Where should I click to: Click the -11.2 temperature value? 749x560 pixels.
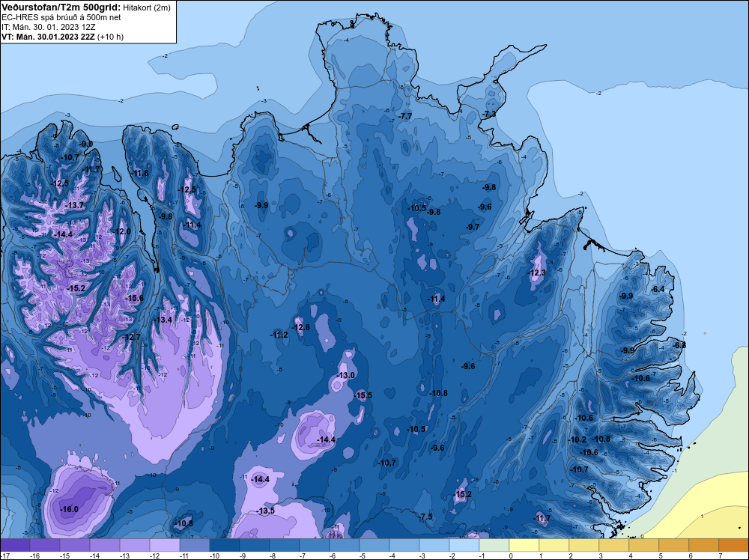[279, 335]
